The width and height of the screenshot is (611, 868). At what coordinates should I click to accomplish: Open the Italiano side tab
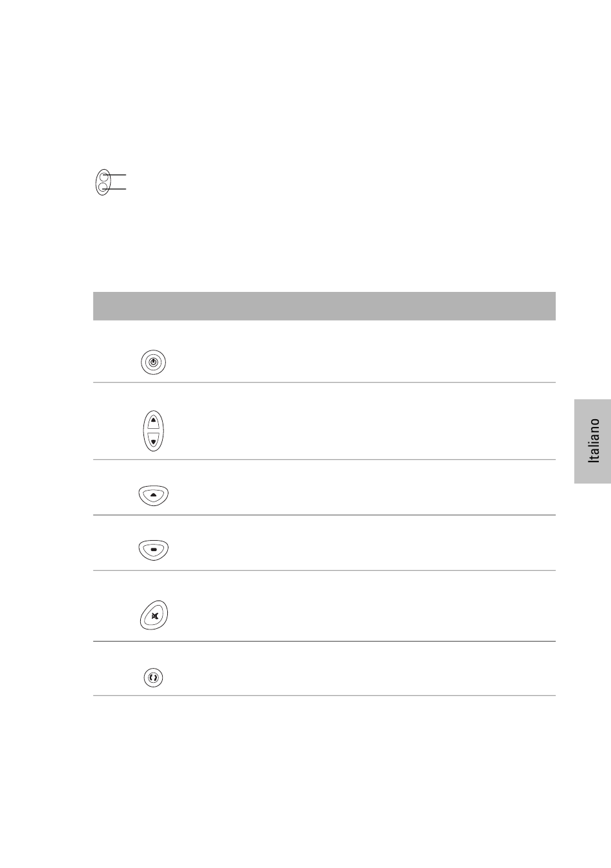(x=593, y=440)
